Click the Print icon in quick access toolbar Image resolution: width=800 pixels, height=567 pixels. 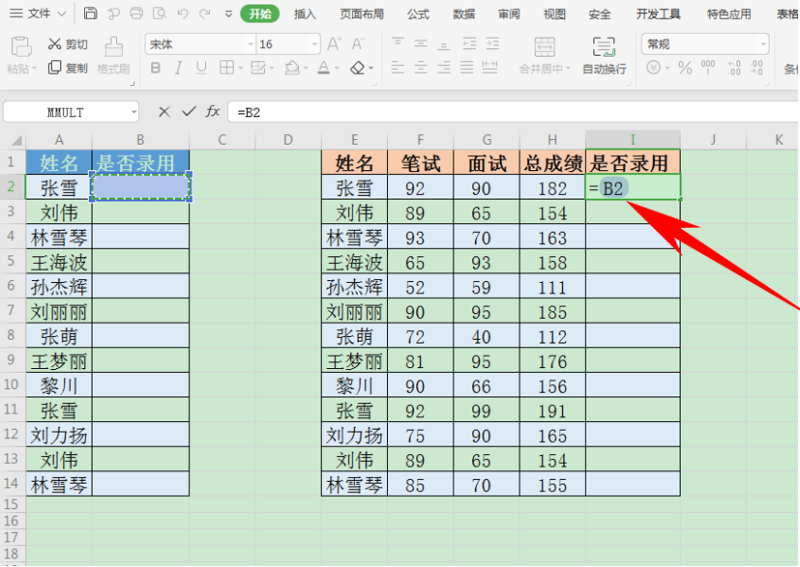click(x=135, y=14)
